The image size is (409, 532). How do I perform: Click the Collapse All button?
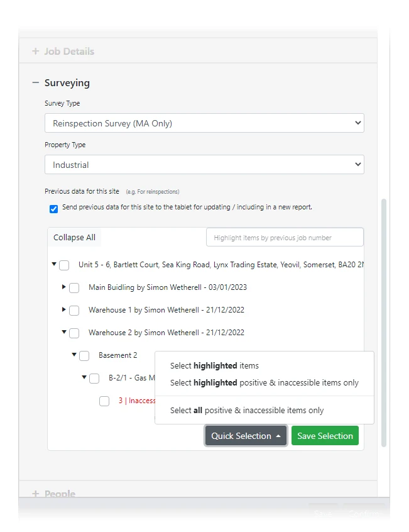74,237
